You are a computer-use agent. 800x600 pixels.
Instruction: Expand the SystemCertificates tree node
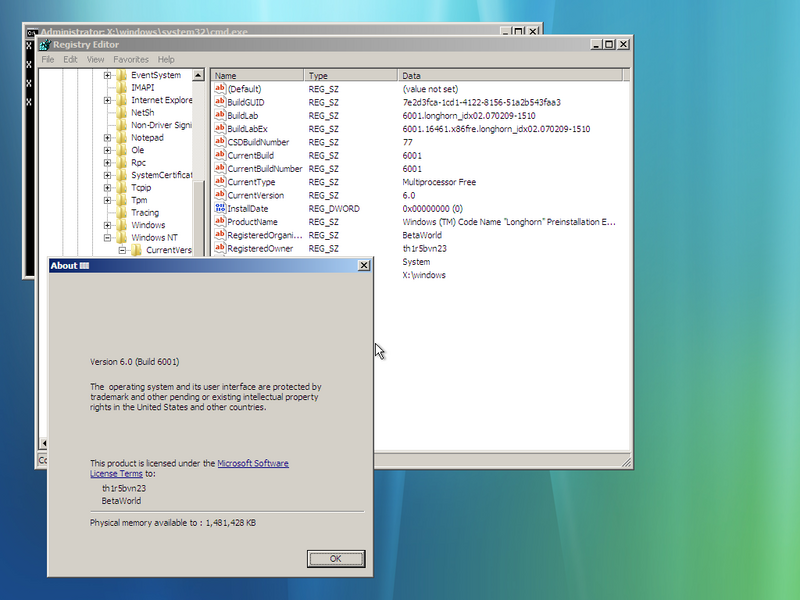107,175
